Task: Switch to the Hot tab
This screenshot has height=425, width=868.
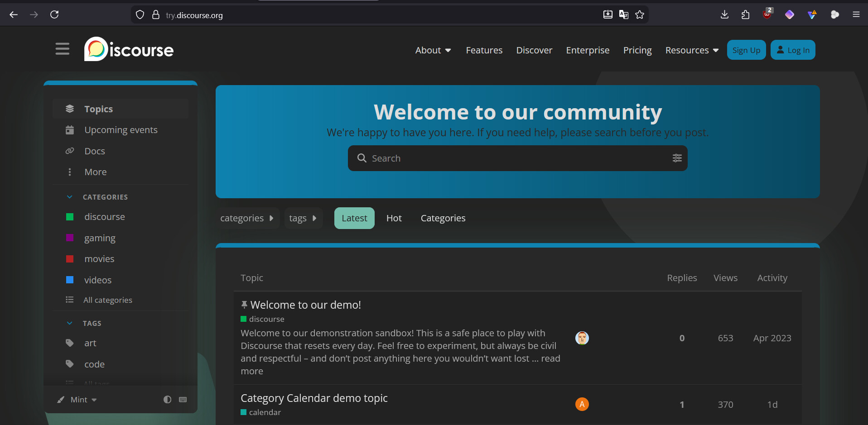Action: pyautogui.click(x=394, y=218)
